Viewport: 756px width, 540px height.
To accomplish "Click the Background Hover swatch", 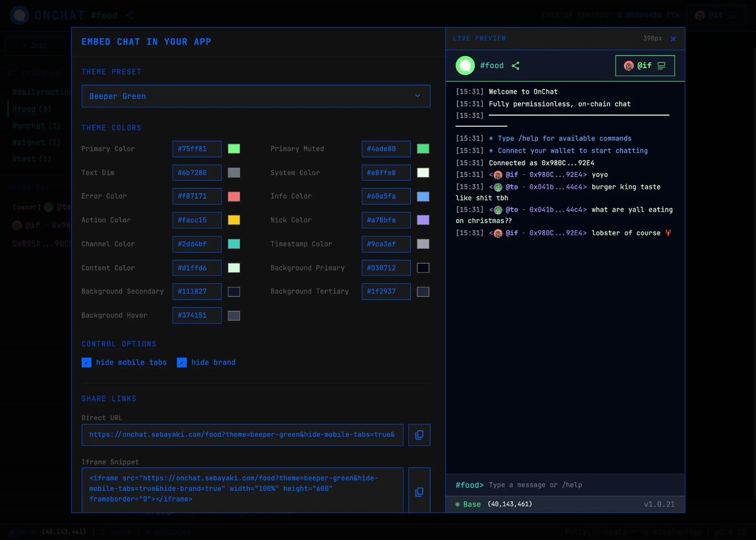I will 234,316.
